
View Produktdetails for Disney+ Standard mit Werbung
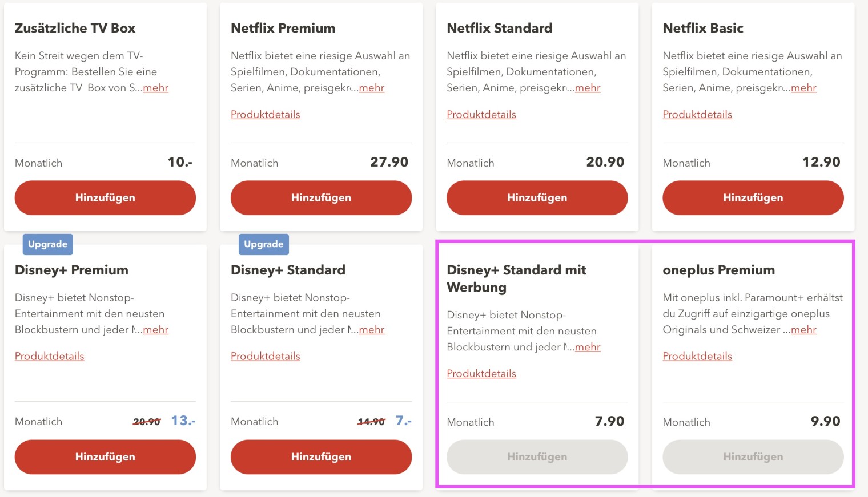tap(481, 374)
